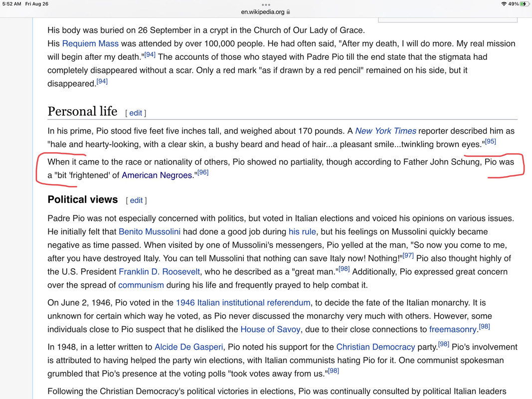Open citation [97] reference
Viewport: 532px width, 399px height.
408,255
